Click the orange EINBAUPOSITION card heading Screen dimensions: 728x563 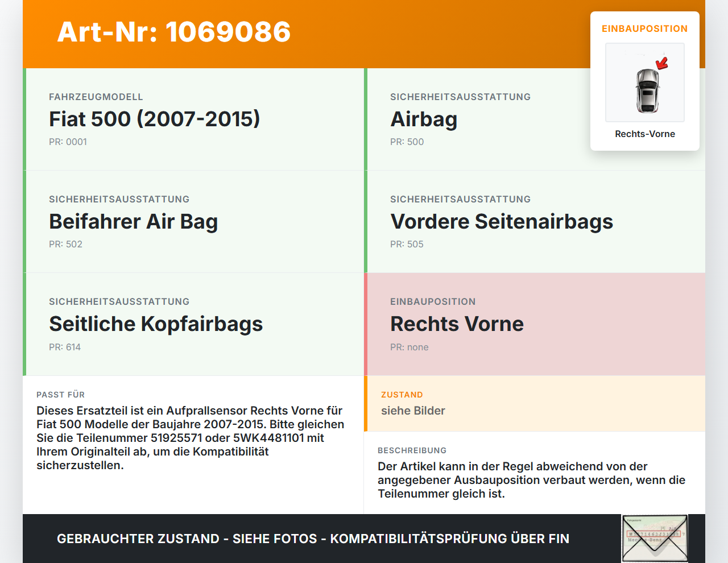tap(645, 29)
